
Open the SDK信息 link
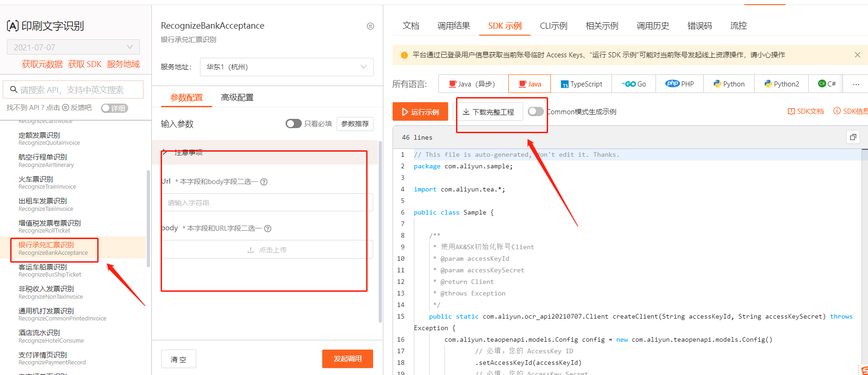point(850,111)
